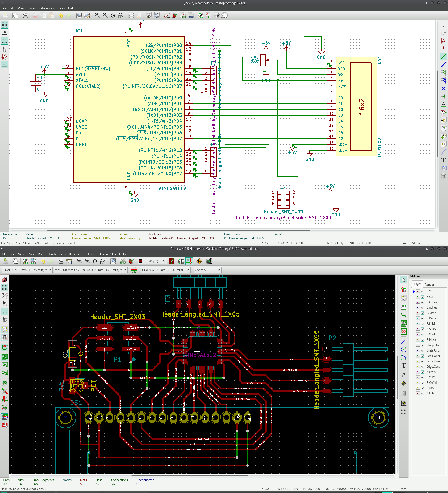Uncheck the F.SilkS layer visibility
Image resolution: width=448 pixels, height=493 pixels.
[423, 324]
